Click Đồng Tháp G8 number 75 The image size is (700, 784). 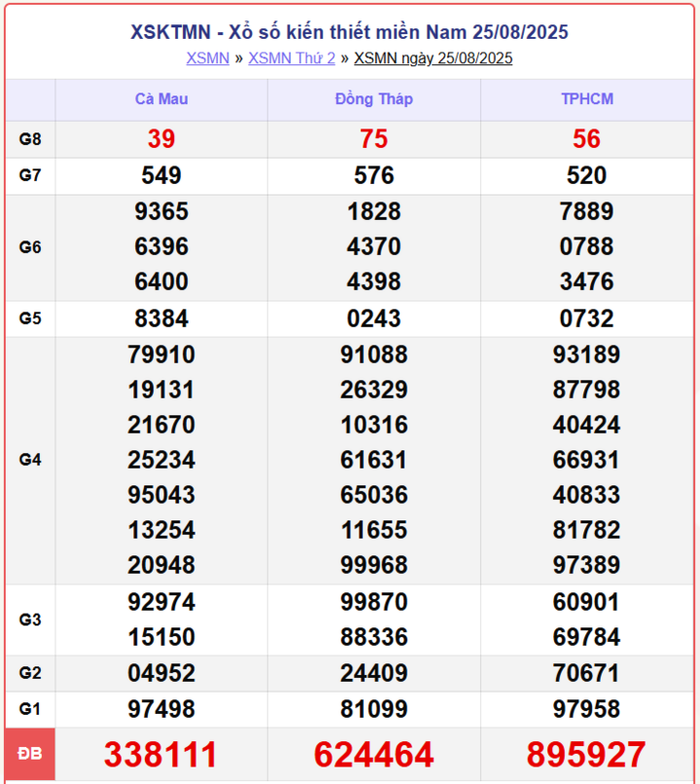[373, 139]
